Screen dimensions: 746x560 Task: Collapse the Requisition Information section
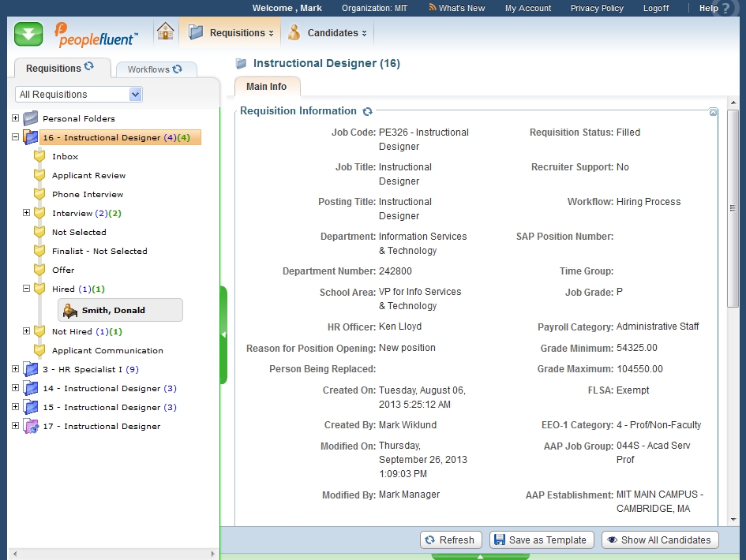713,113
